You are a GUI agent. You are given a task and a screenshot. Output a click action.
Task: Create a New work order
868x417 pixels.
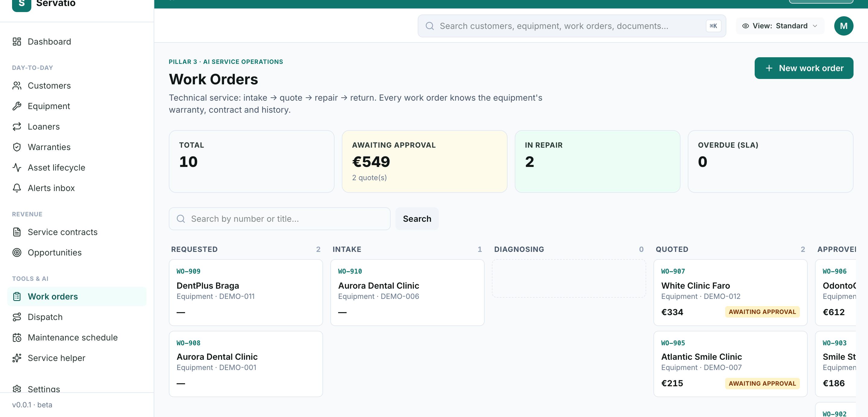[x=804, y=68]
